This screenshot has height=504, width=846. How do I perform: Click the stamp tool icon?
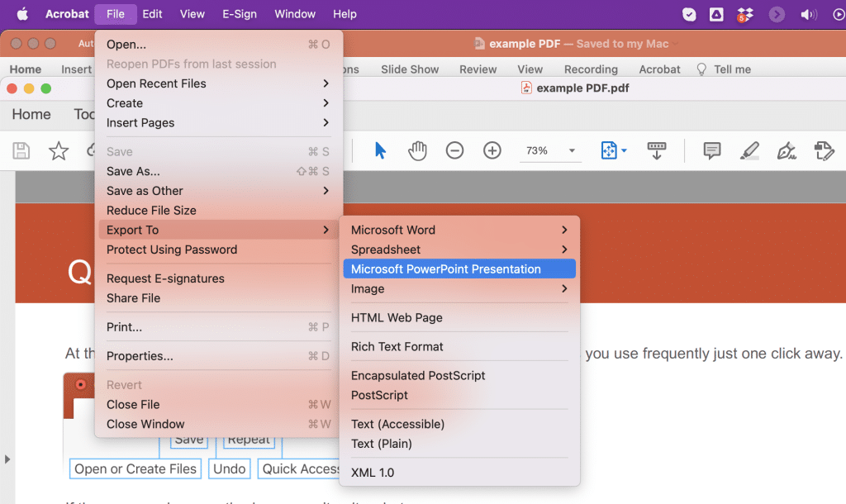pyautogui.click(x=824, y=150)
